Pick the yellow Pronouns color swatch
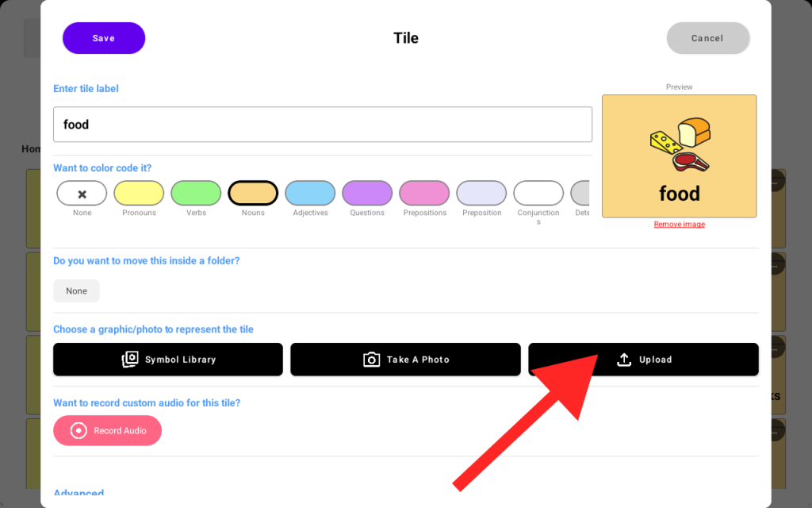This screenshot has height=508, width=812. click(x=139, y=193)
